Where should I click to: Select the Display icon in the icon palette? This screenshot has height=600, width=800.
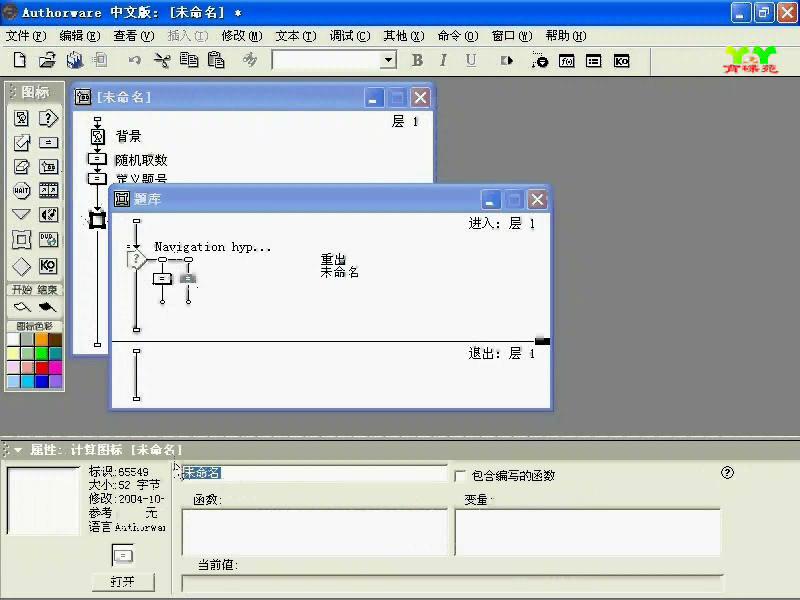pos(21,118)
